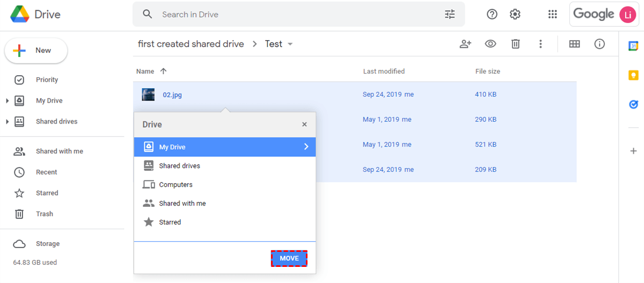The height and width of the screenshot is (283, 644).
Task: Show the view details info panel
Action: pos(599,44)
